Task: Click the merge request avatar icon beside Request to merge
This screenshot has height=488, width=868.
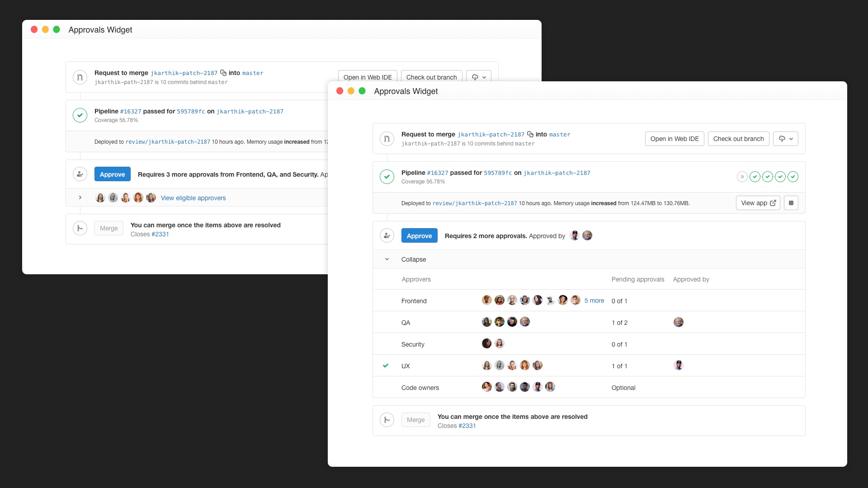Action: [x=387, y=139]
